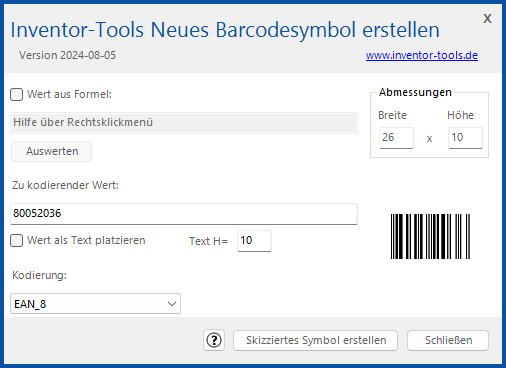The width and height of the screenshot is (506, 368).
Task: Expand the Kodierung dropdown showing EAN_8
Action: pyautogui.click(x=95, y=304)
